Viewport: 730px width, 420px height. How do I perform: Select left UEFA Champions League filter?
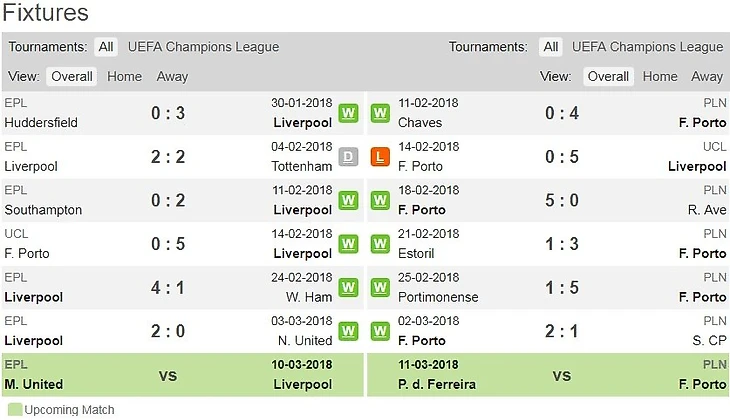[x=203, y=47]
